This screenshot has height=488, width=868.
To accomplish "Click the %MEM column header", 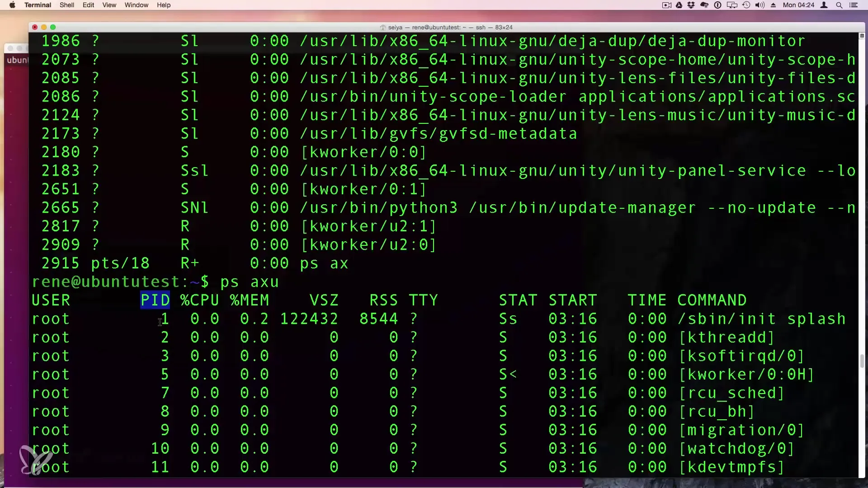I will tap(250, 300).
